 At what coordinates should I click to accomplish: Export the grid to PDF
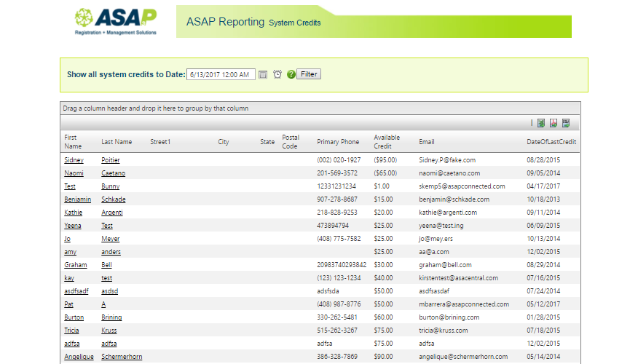554,123
